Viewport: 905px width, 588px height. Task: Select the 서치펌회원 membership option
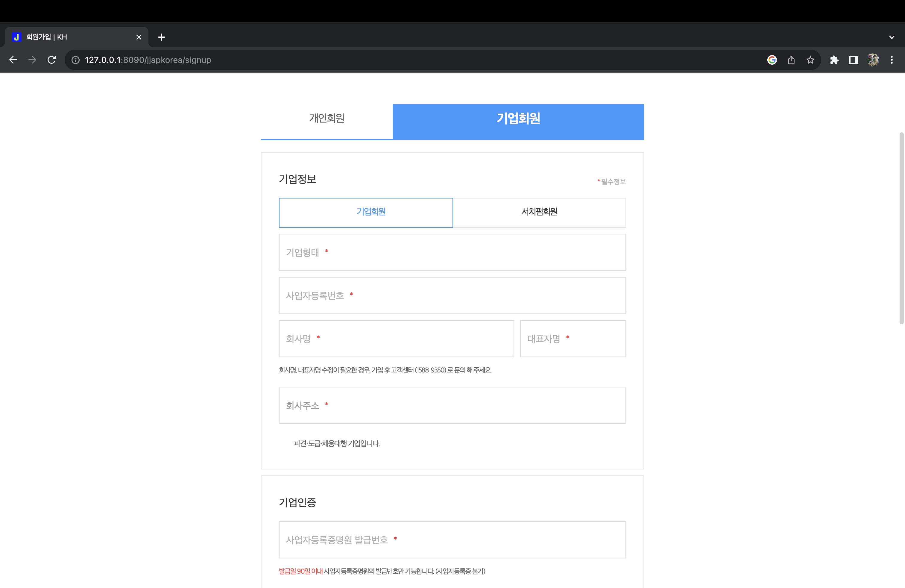point(539,213)
